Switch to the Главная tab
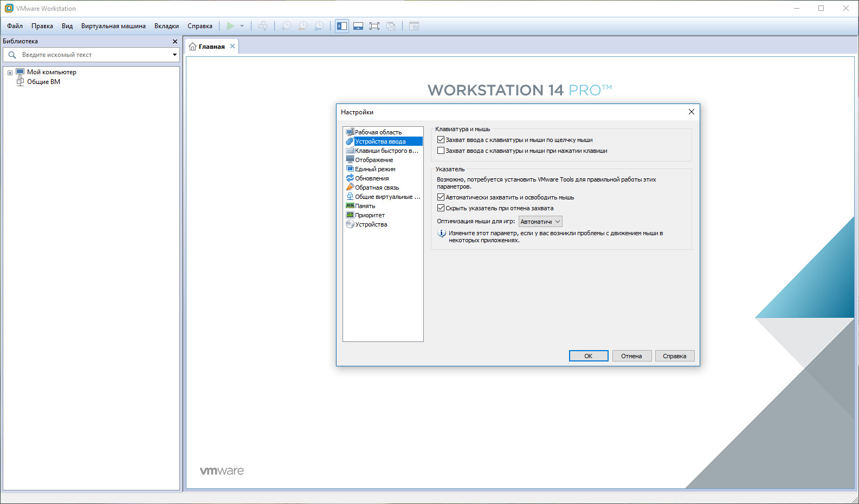This screenshot has width=859, height=504. coord(211,47)
